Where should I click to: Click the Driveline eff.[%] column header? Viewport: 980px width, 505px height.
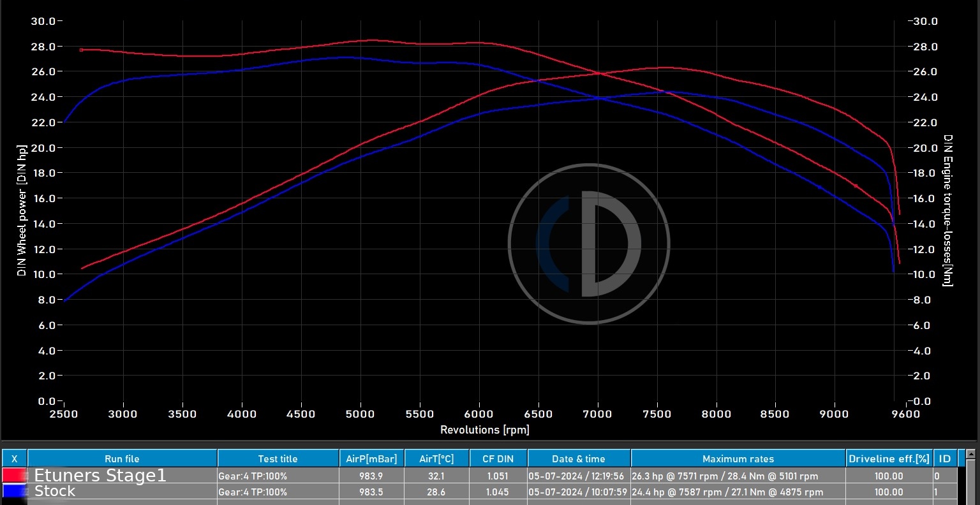(889, 458)
